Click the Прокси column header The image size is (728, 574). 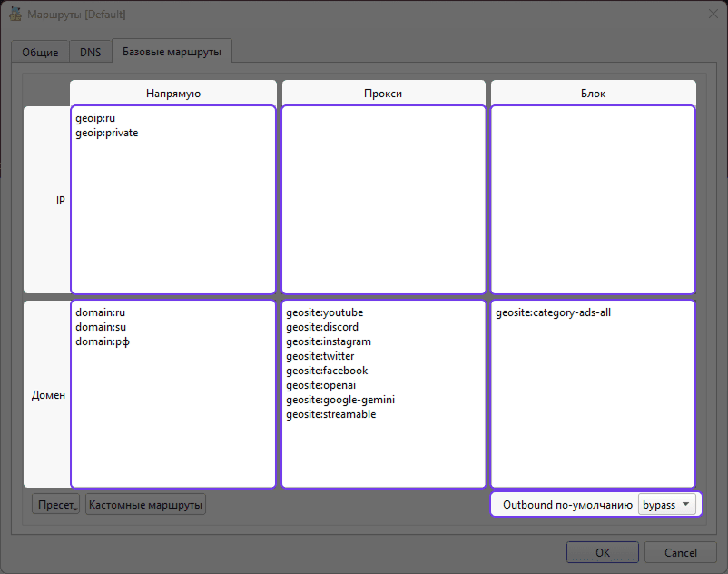click(383, 94)
